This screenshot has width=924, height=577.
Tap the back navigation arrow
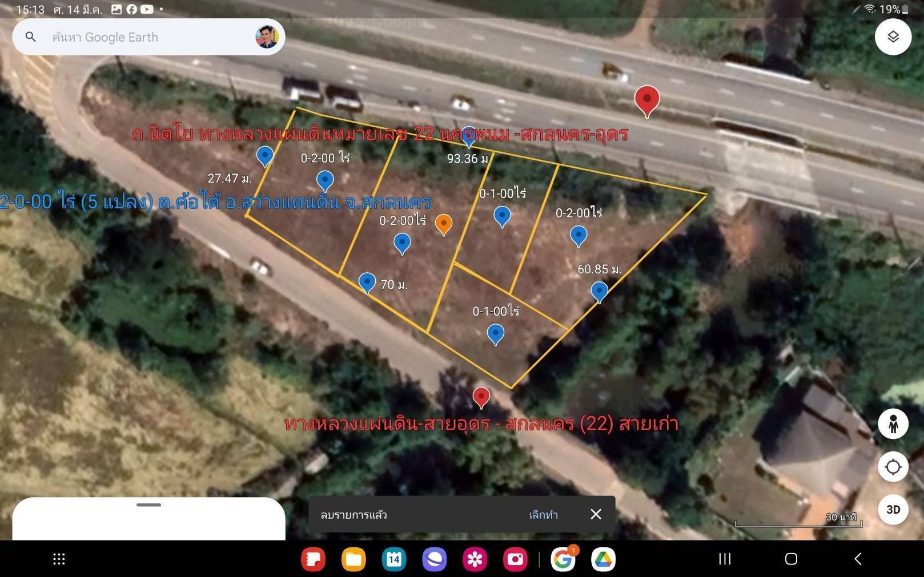click(x=857, y=559)
